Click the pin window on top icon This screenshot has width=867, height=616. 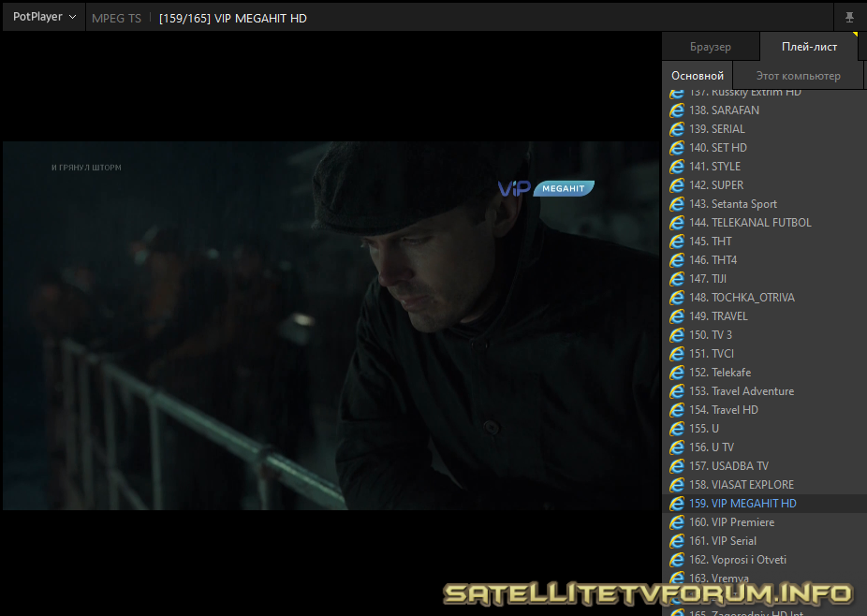849,18
